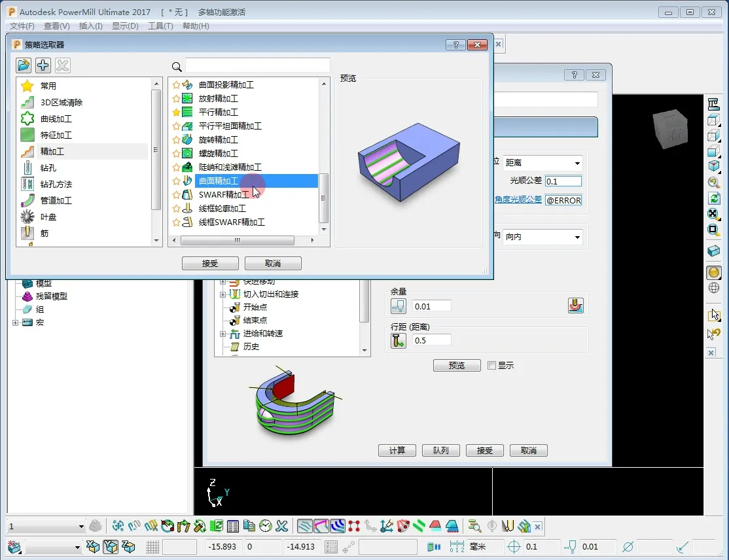Open strategy folder icon in selector
Viewport: 729px width, 560px height.
24,65
